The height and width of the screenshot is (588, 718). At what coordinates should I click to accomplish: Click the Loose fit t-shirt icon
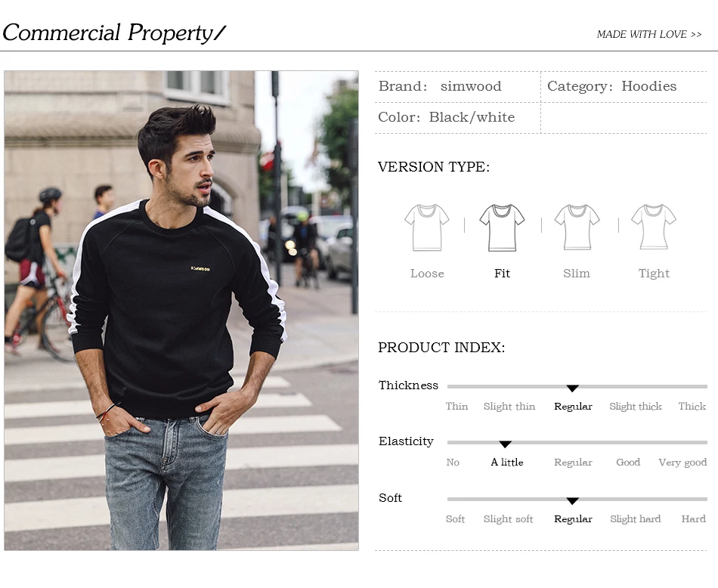(427, 227)
